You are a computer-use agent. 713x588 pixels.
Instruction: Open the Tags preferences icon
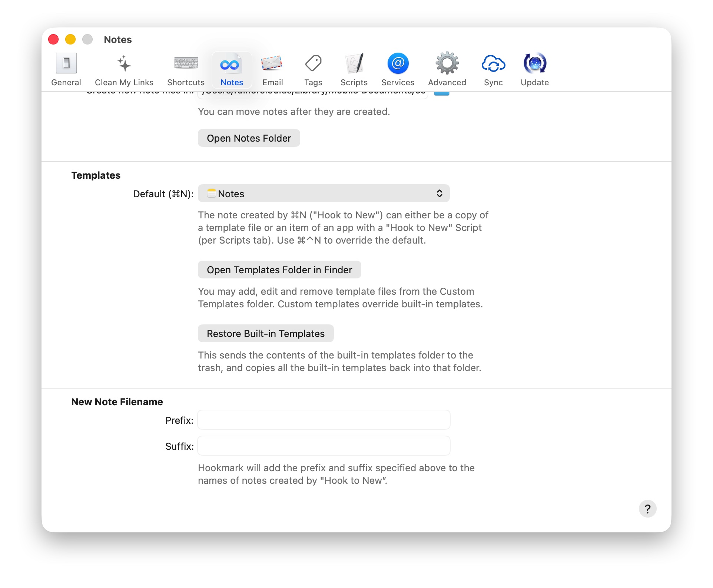click(313, 64)
